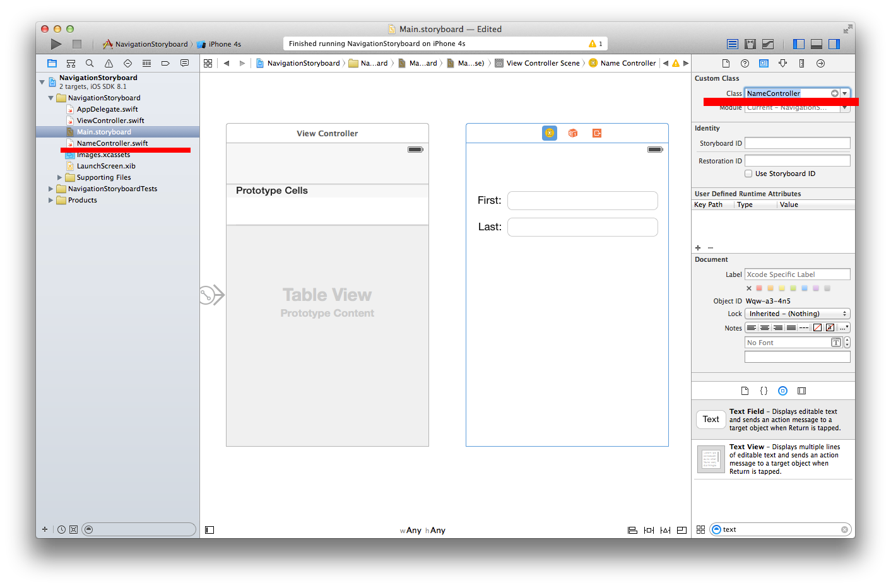Show the Size inspector

(801, 63)
